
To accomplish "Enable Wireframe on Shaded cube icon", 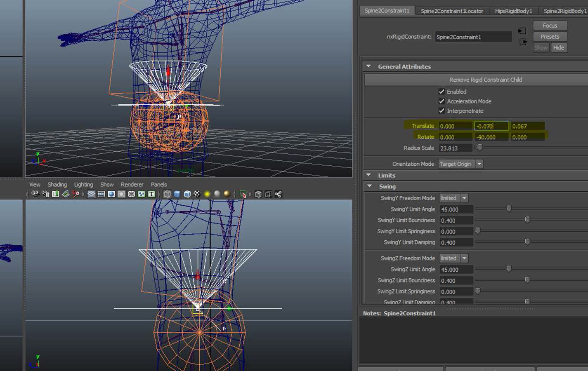I will point(187,194).
